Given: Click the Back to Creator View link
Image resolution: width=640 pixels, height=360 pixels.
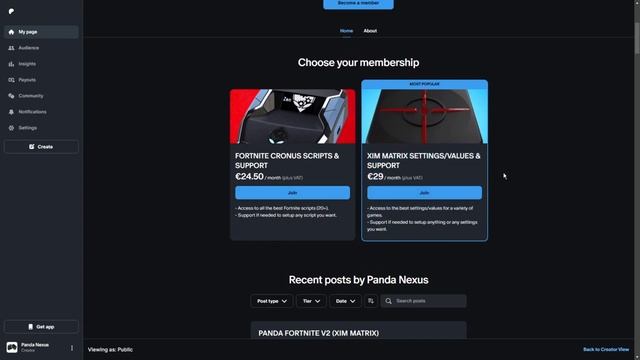Looking at the screenshot, I should click(606, 349).
